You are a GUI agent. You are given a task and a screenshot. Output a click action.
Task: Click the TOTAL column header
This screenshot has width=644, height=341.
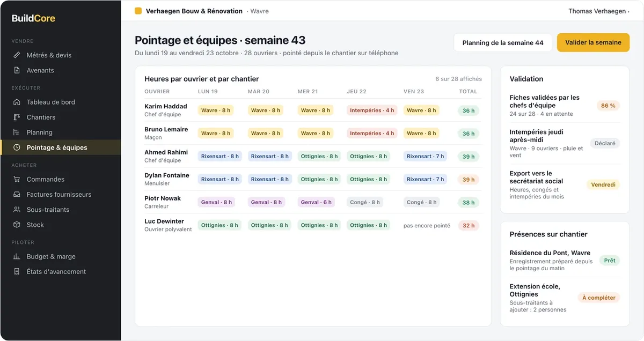[468, 92]
